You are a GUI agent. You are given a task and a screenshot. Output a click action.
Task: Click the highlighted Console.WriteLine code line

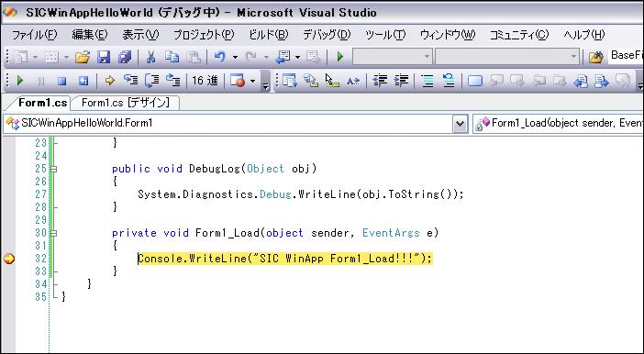(284, 259)
